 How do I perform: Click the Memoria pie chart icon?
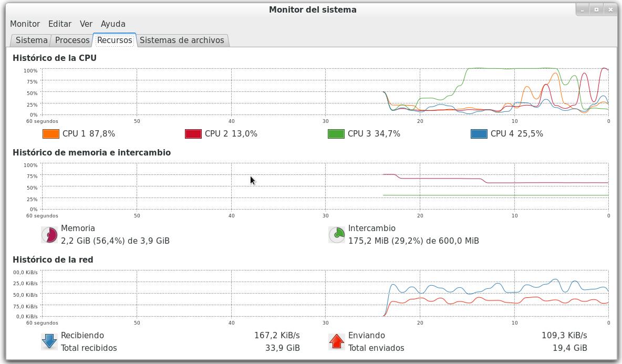49,235
